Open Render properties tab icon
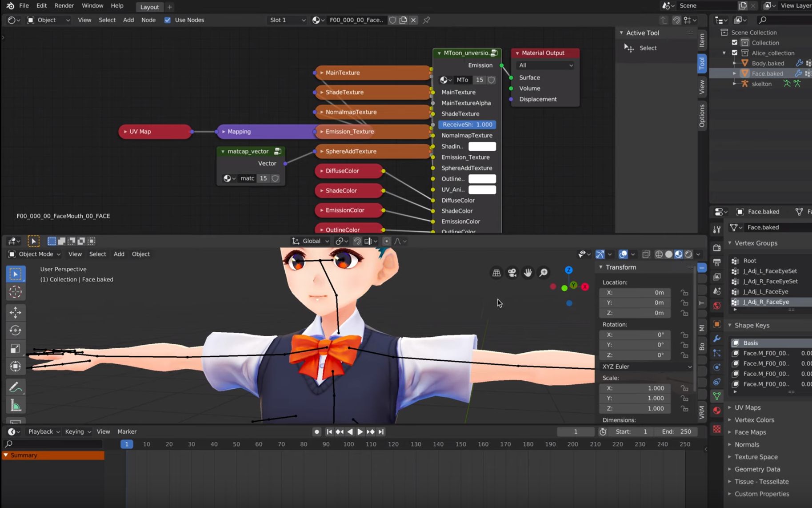This screenshot has height=508, width=812. click(x=717, y=247)
